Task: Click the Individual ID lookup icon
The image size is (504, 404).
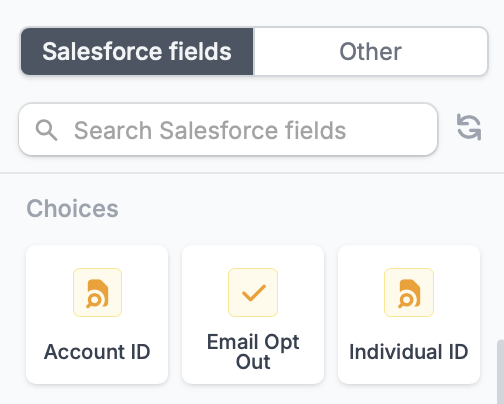Action: click(409, 292)
